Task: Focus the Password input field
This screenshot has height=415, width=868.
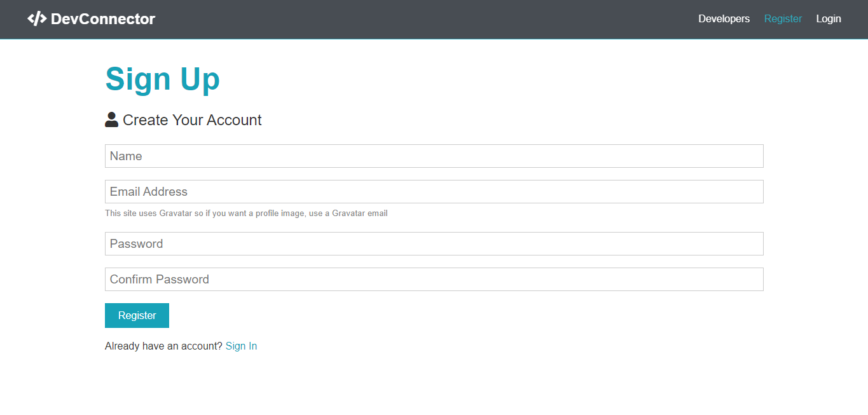Action: (x=434, y=243)
